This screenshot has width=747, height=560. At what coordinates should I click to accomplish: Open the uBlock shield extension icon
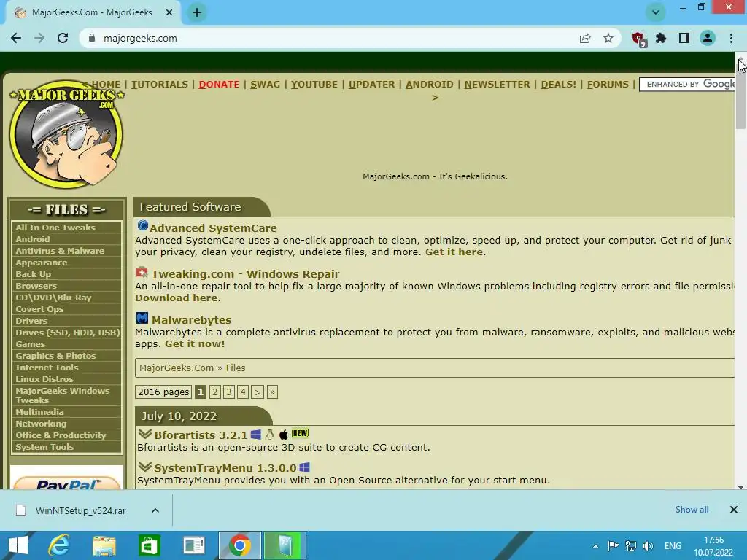pyautogui.click(x=638, y=39)
